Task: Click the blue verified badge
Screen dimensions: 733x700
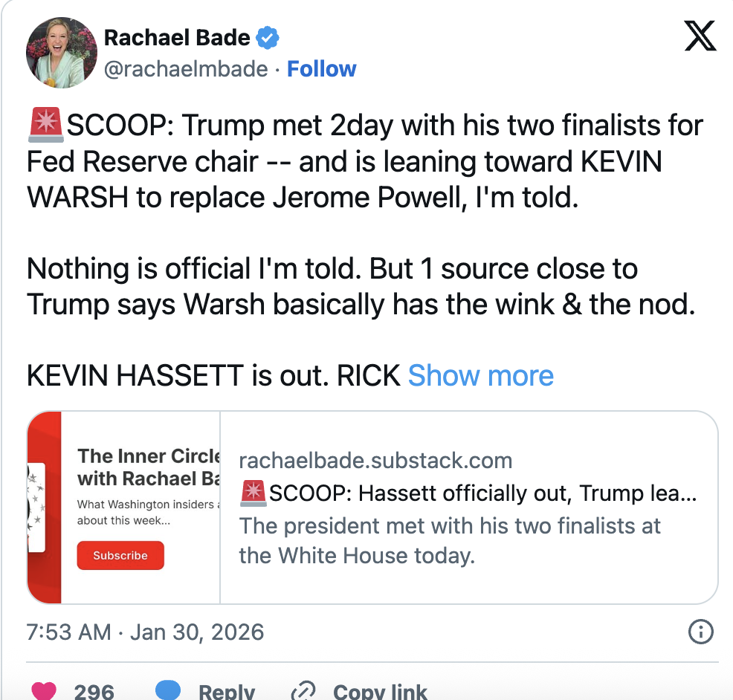Action: coord(268,37)
